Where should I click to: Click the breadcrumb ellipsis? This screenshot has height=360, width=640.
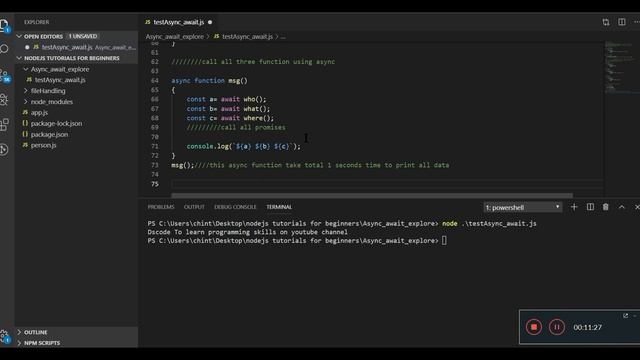click(283, 36)
